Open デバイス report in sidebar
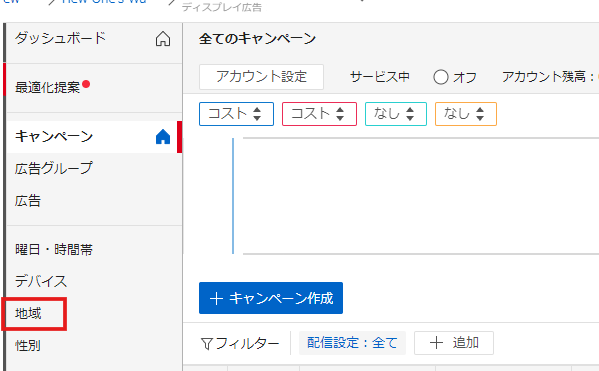Viewport: 599px width, 371px height. [x=41, y=281]
